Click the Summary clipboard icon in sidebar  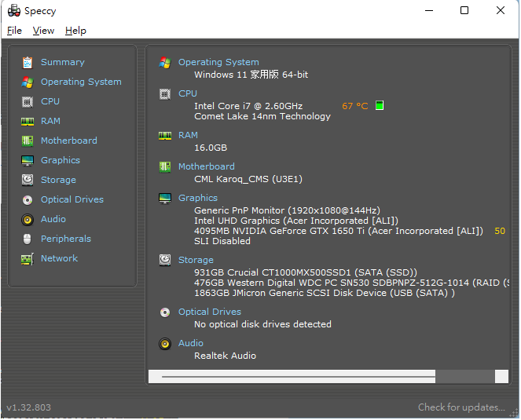(x=28, y=63)
